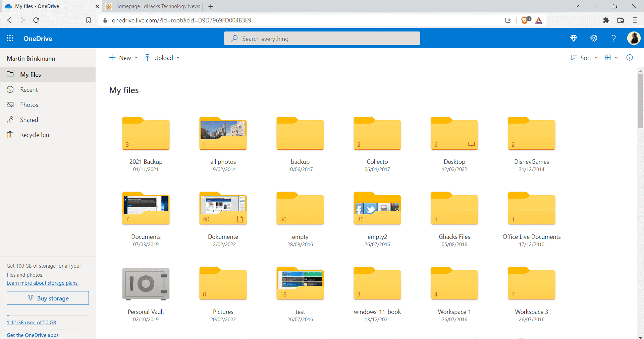The height and width of the screenshot is (339, 644).
Task: Expand the New dropdown menu
Action: click(x=123, y=58)
